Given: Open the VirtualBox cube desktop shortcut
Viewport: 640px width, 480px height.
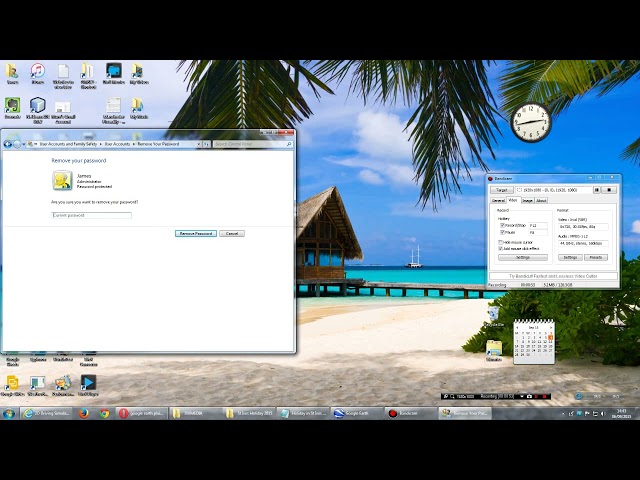Looking at the screenshot, I should 38,109.
